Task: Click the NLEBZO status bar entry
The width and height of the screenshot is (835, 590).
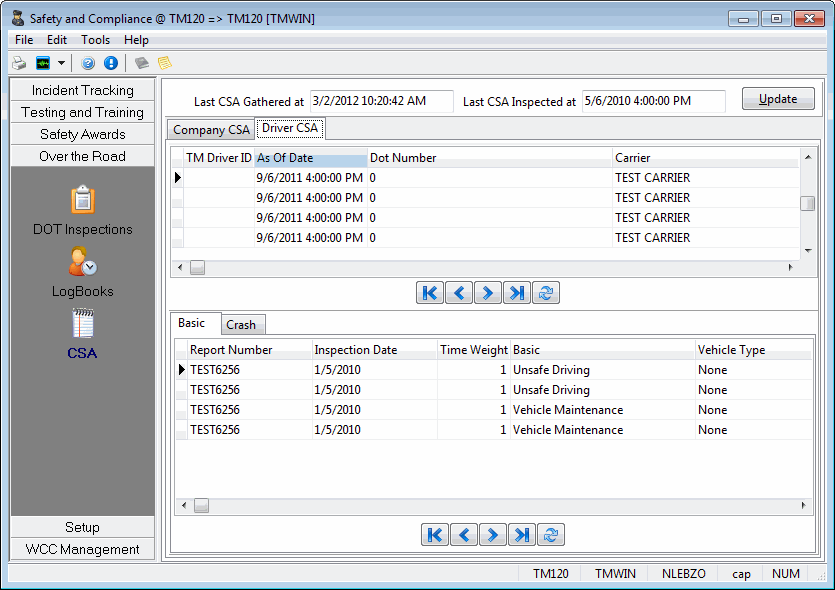Action: 684,573
